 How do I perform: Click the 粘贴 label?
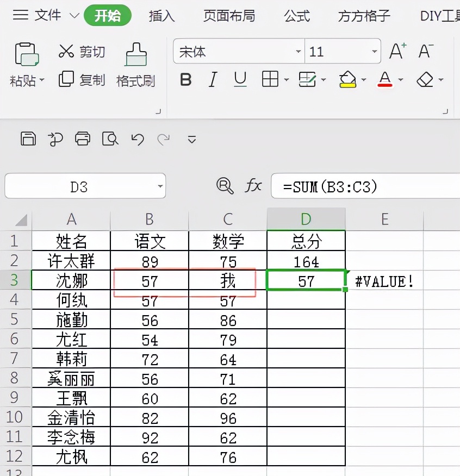tap(23, 81)
